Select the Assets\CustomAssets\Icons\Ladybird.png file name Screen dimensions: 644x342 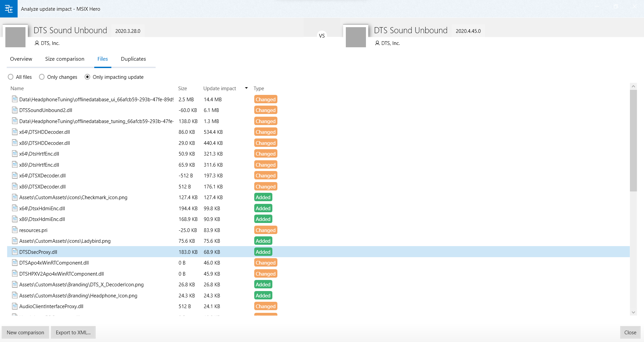click(65, 241)
